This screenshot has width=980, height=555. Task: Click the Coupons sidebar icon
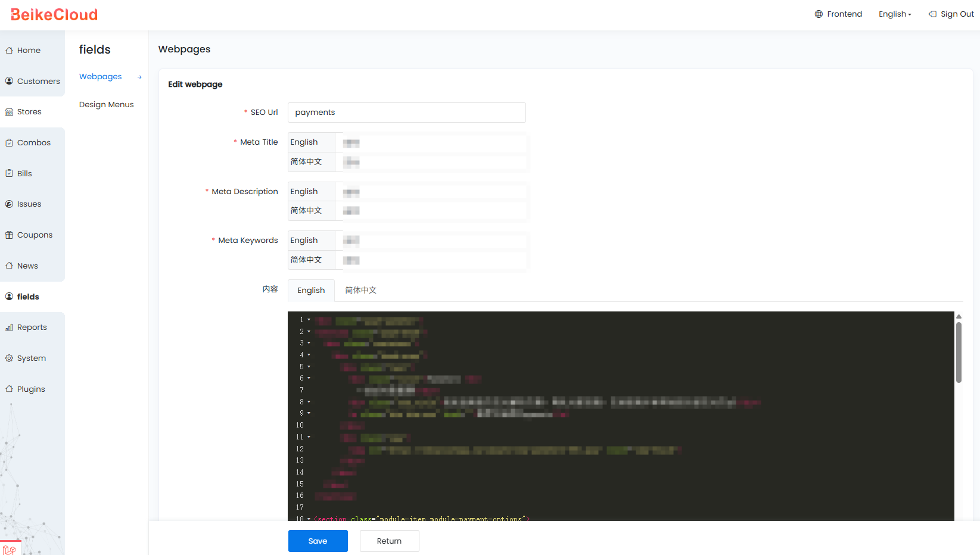tap(9, 235)
